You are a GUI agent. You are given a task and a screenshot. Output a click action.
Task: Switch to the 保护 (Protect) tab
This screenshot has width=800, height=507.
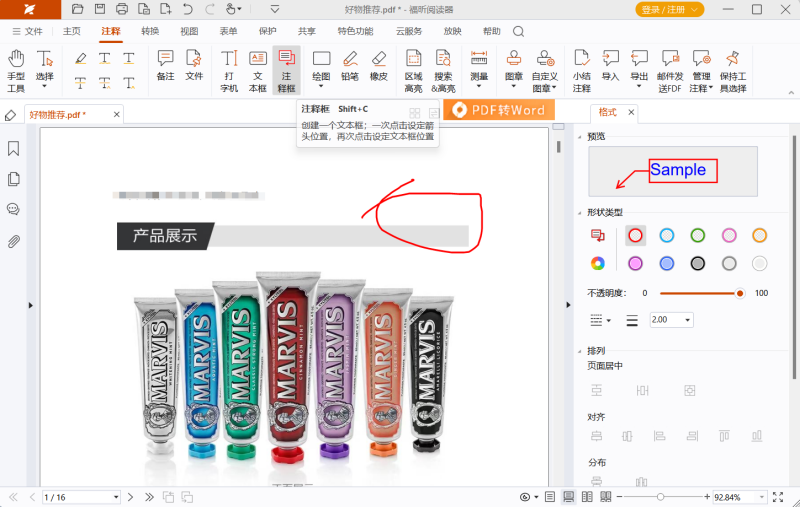click(x=267, y=32)
